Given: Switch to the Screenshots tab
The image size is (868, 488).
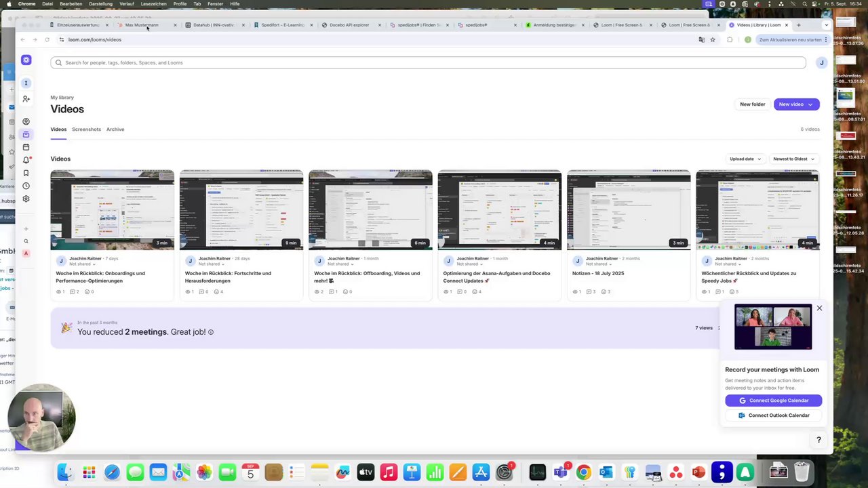Looking at the screenshot, I should tap(86, 129).
